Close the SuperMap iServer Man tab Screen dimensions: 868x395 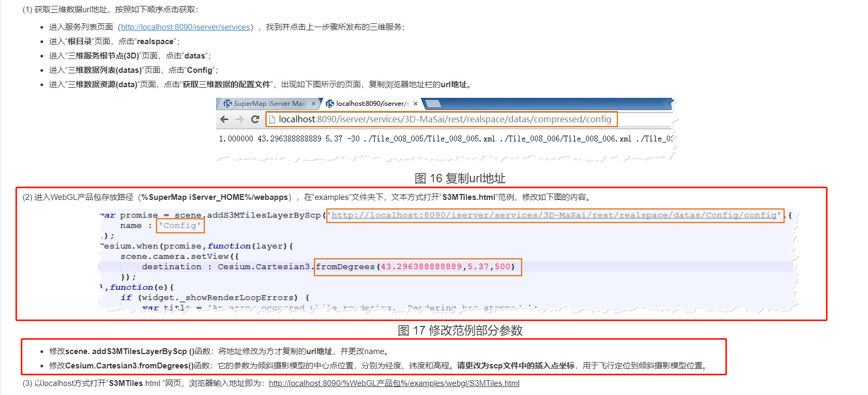pyautogui.click(x=313, y=104)
